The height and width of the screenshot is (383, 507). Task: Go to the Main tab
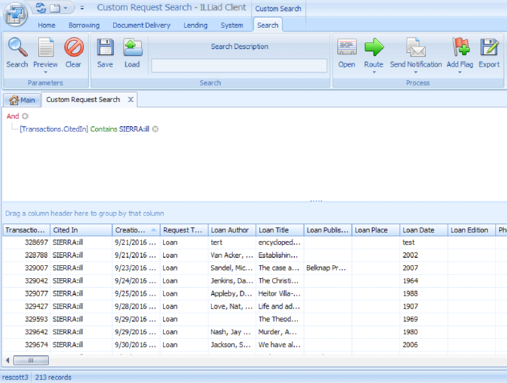[x=22, y=100]
